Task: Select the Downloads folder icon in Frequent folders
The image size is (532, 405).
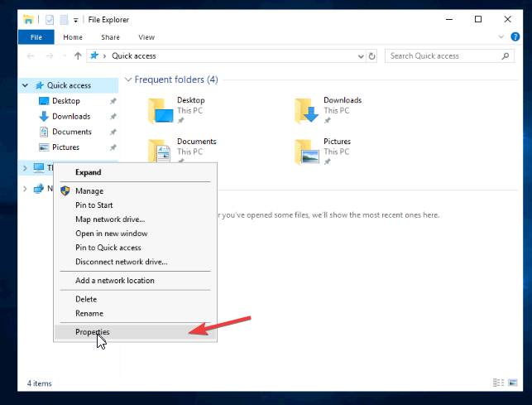Action: pyautogui.click(x=307, y=110)
